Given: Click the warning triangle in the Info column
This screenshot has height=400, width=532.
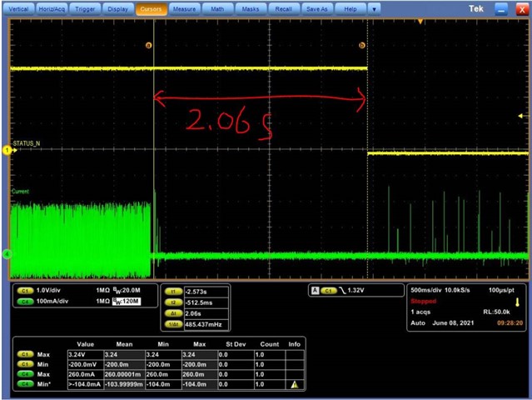Looking at the screenshot, I should click(x=295, y=384).
